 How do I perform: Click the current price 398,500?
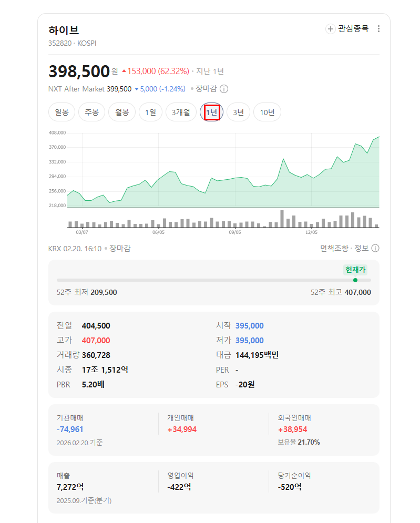tap(79, 71)
